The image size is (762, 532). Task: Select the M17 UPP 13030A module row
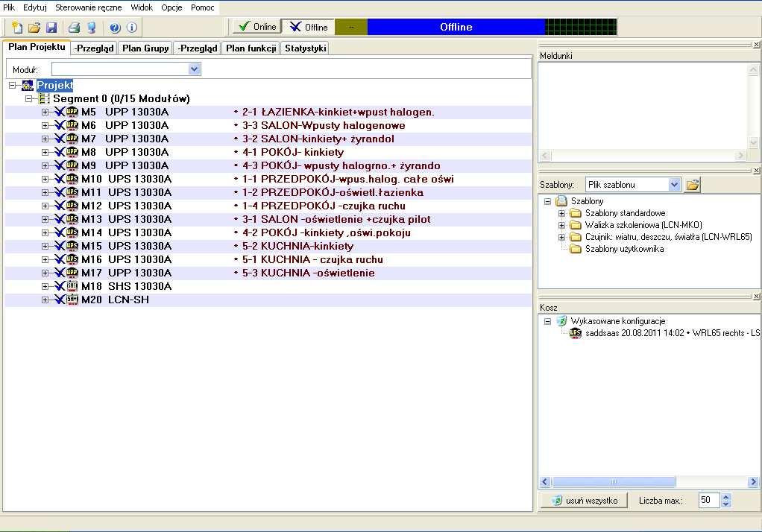(268, 273)
